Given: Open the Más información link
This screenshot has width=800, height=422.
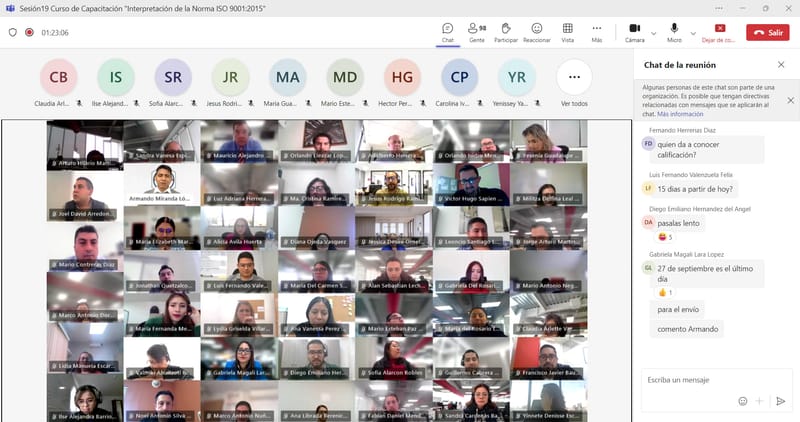Looking at the screenshot, I should (680, 114).
